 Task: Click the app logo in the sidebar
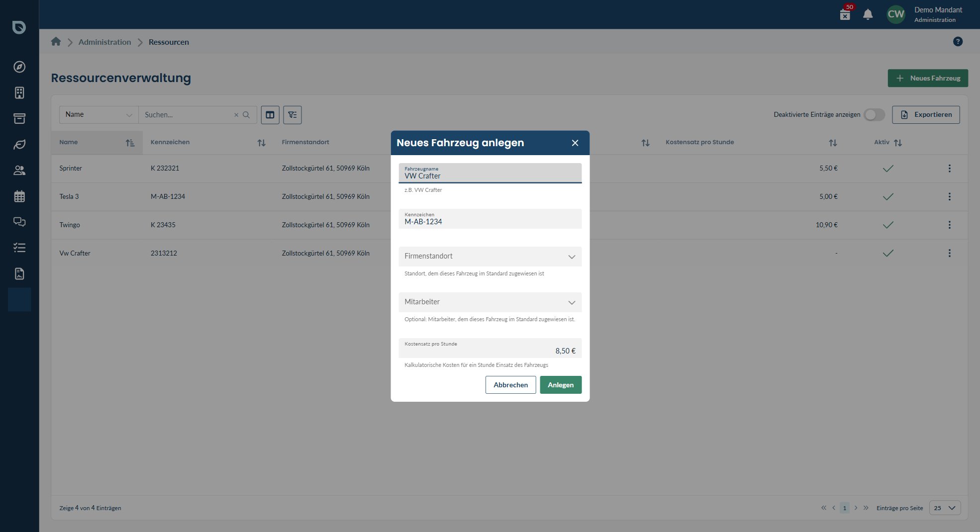[19, 27]
